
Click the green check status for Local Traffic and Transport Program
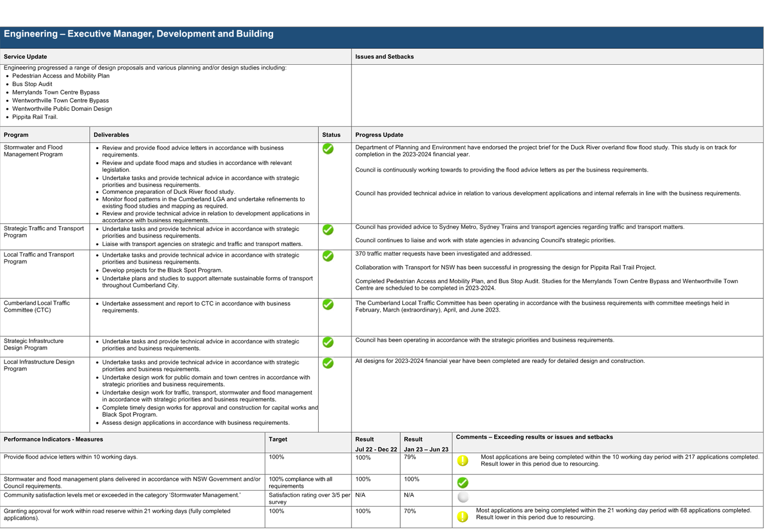click(328, 256)
